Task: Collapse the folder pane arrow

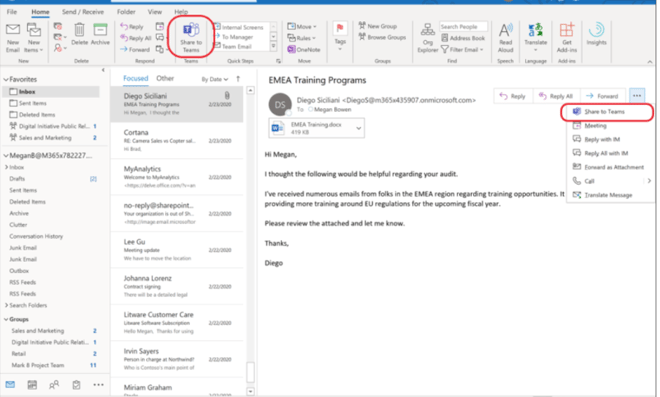Action: click(x=103, y=70)
